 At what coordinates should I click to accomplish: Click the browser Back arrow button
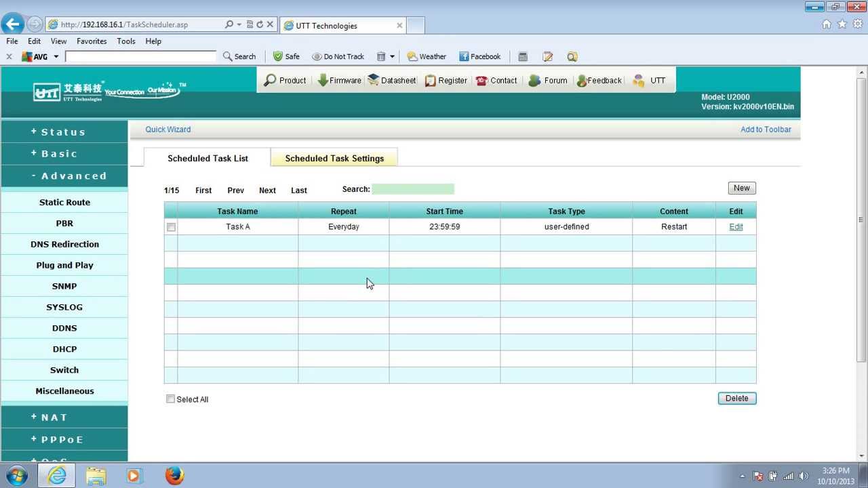pos(12,24)
